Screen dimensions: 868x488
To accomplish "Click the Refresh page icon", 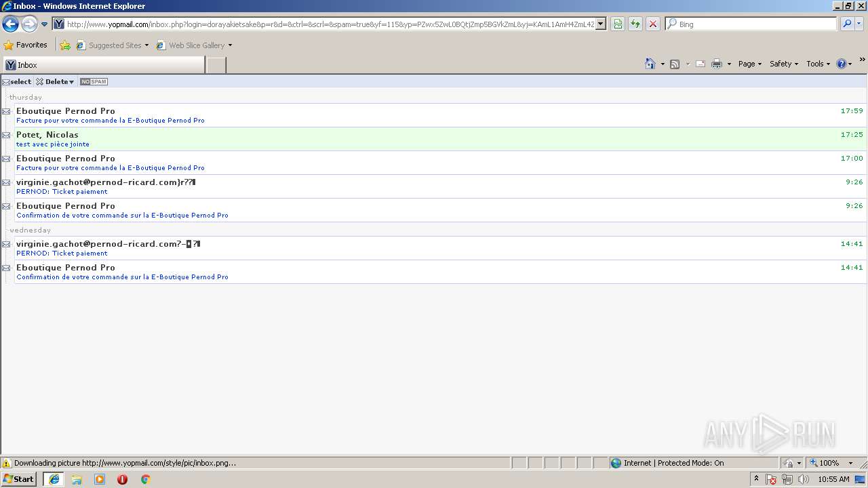I will (635, 24).
